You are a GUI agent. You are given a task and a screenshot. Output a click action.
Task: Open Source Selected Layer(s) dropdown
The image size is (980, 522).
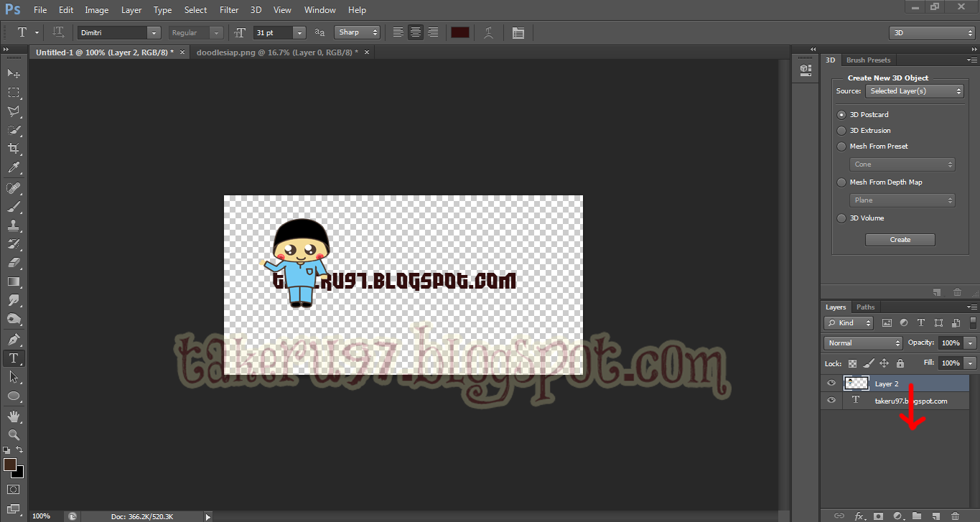pos(914,91)
